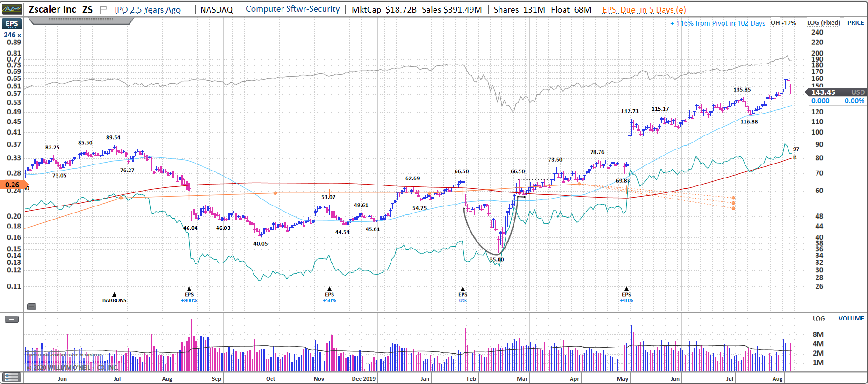Click the 143.45 USD current price tag
The height and width of the screenshot is (384, 868).
click(x=837, y=92)
